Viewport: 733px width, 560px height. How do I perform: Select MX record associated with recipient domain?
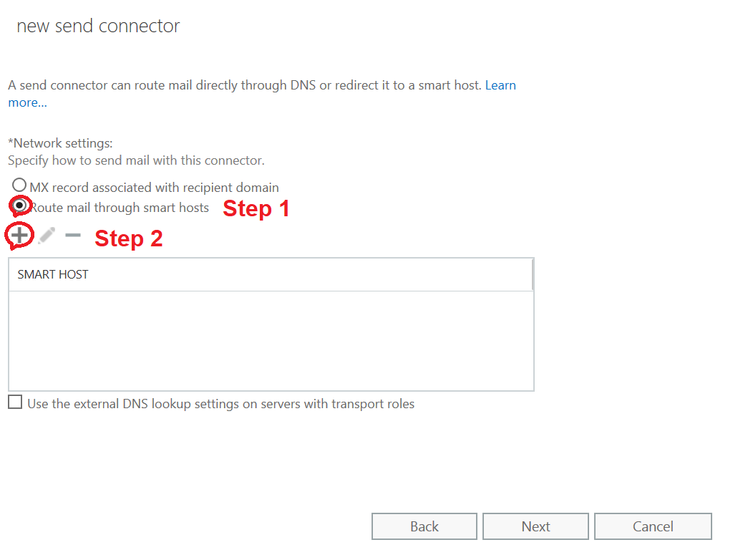(19, 185)
